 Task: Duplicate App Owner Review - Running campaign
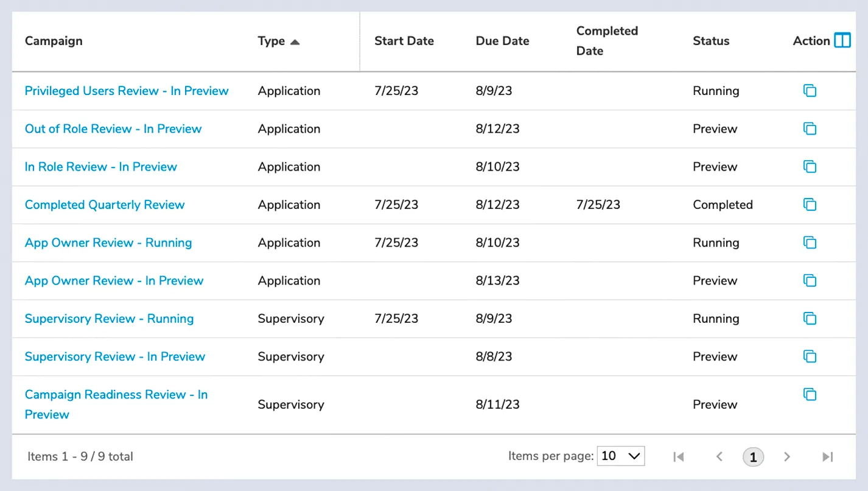[x=810, y=242]
